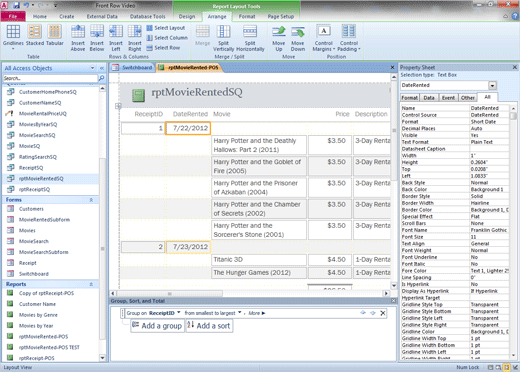Split the cell horizontally
The image size is (520, 372).
click(250, 38)
